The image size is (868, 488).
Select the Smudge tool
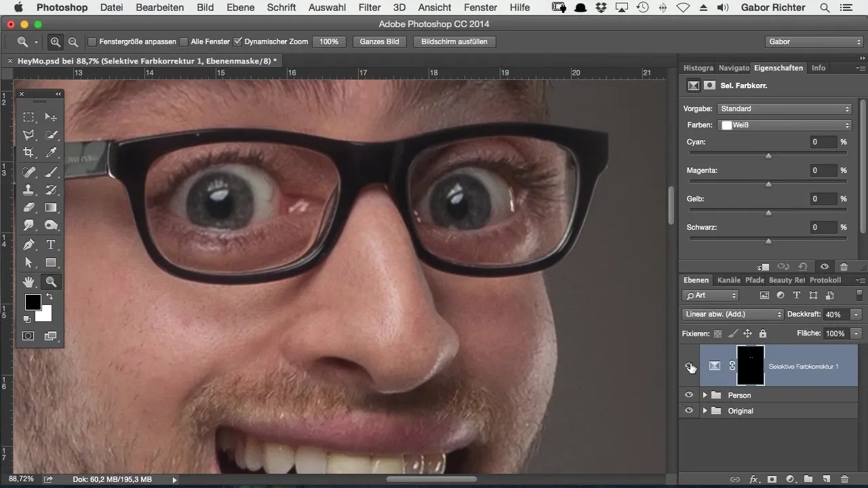pos(29,225)
